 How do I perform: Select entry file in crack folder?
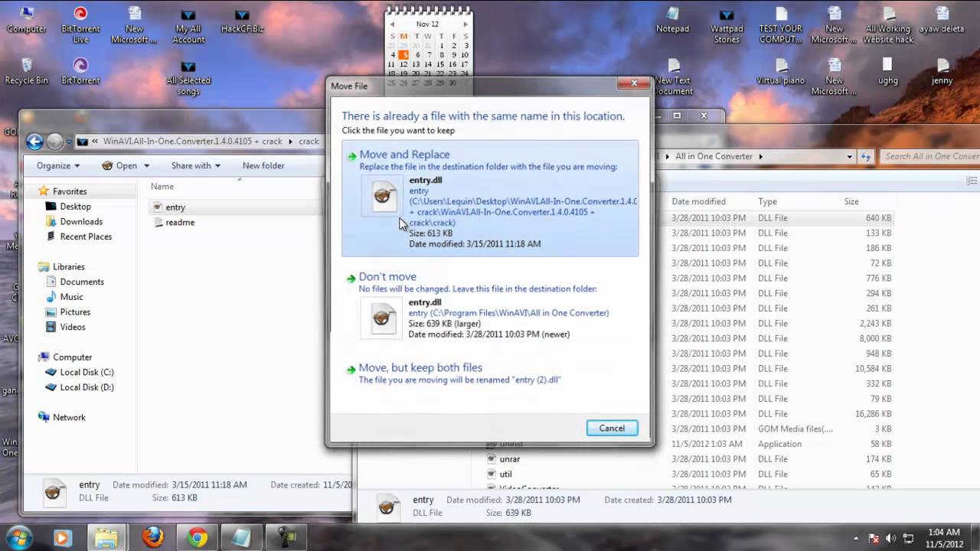(x=175, y=207)
